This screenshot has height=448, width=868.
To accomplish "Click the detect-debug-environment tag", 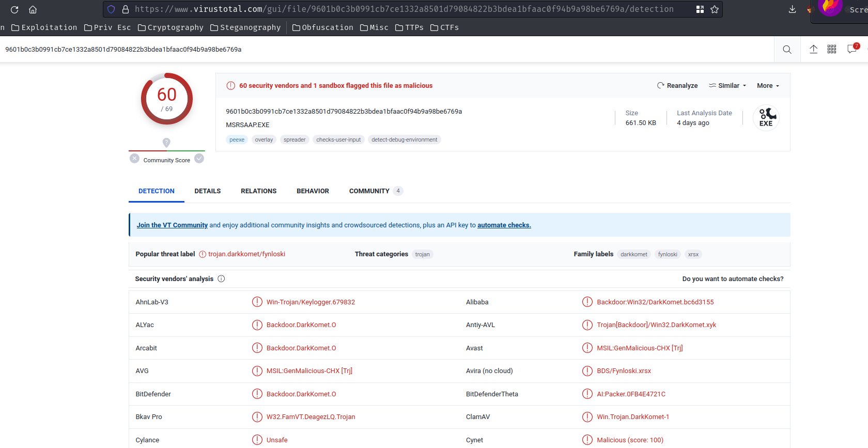I will (405, 140).
